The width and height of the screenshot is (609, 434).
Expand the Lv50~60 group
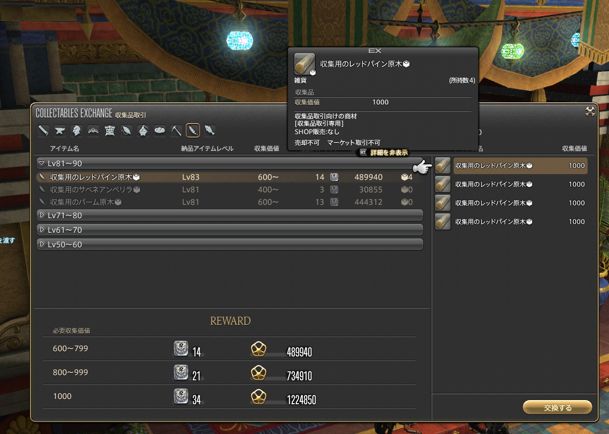[x=230, y=244]
